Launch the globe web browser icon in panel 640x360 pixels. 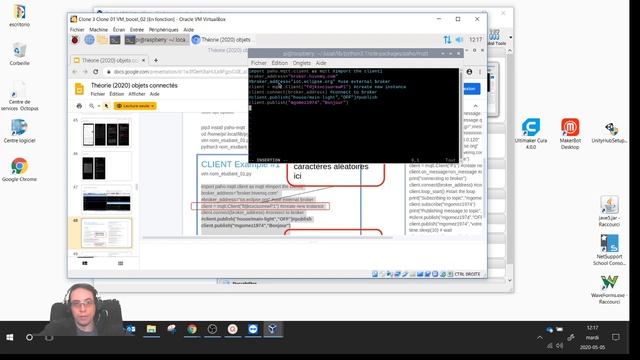(x=89, y=40)
